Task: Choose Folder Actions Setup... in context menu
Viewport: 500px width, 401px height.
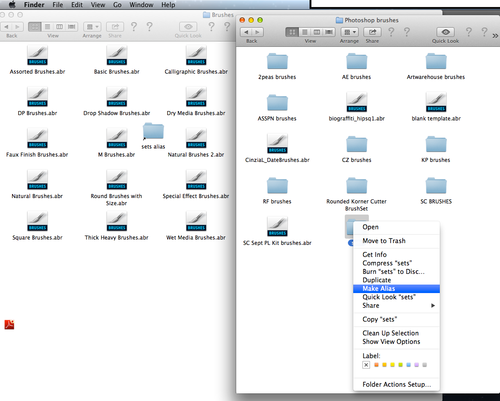Action: (396, 384)
